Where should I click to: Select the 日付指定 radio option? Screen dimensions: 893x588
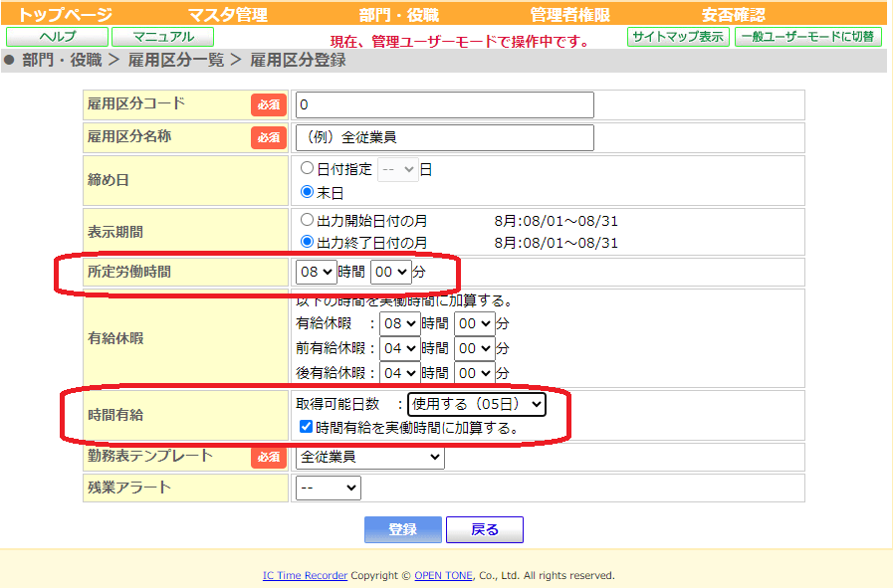(307, 168)
